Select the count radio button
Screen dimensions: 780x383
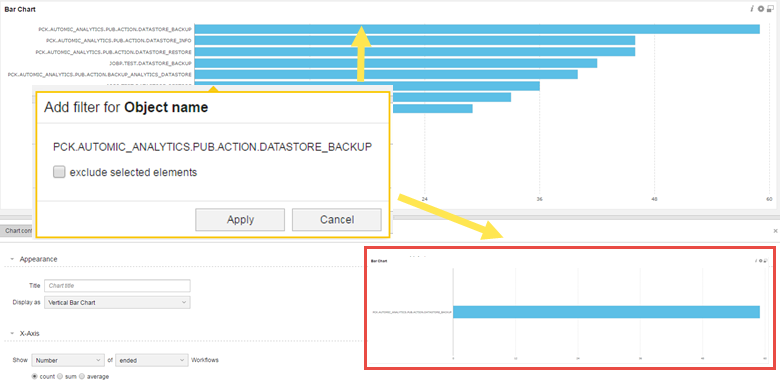pyautogui.click(x=34, y=377)
